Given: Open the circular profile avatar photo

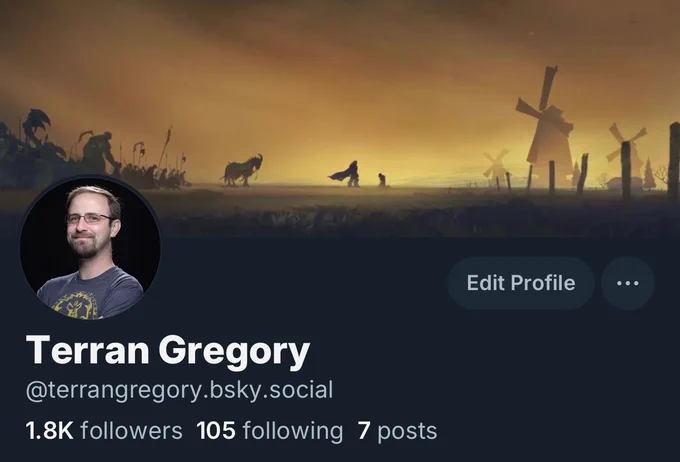Looking at the screenshot, I should pyautogui.click(x=90, y=248).
